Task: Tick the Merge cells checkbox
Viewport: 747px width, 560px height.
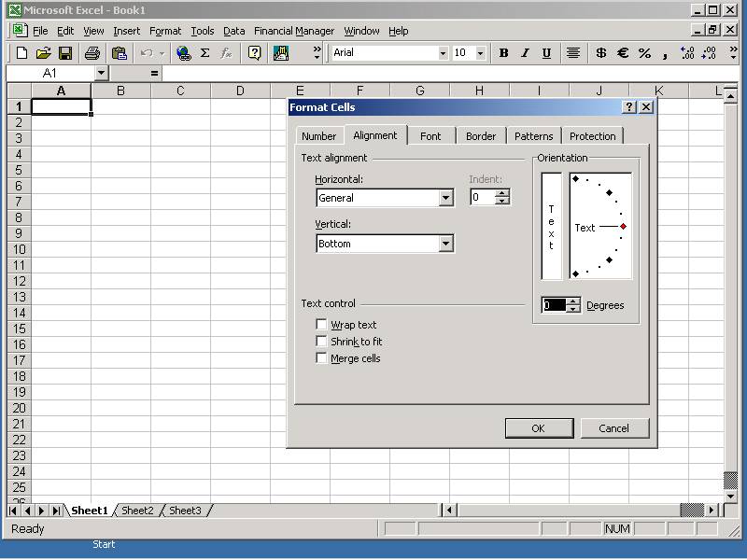Action: coord(322,358)
